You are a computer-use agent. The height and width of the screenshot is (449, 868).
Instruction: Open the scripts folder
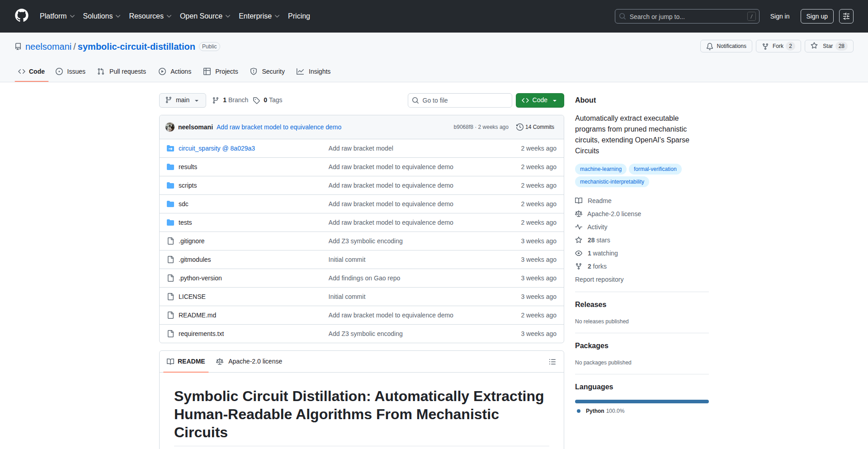[187, 185]
